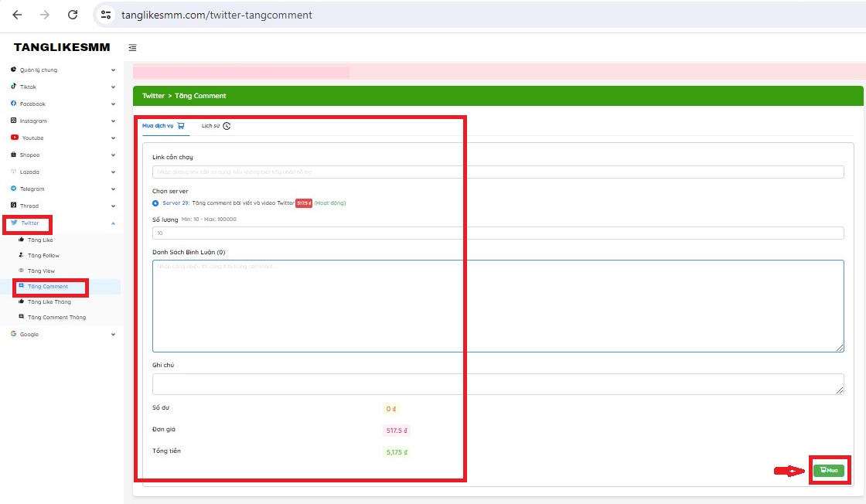Click the green Mua buy button
This screenshot has width=866, height=504.
pos(828,470)
